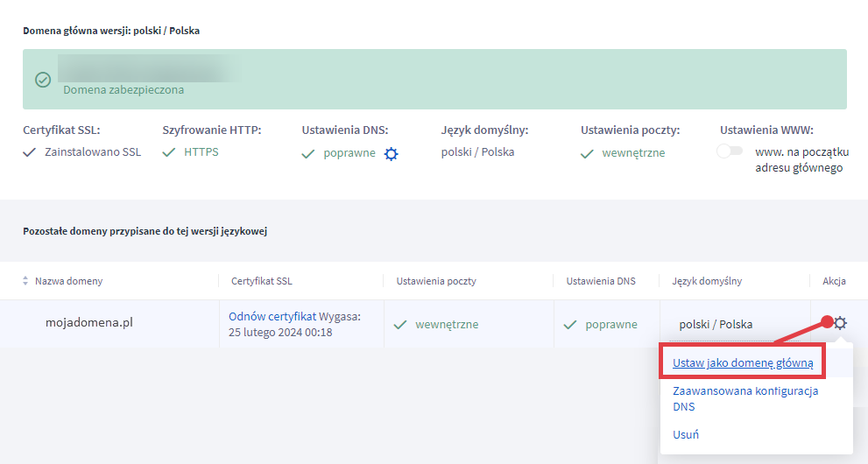Image resolution: width=868 pixels, height=464 pixels.
Task: Click wewnętrzne under Ustawienia poczty heading
Action: coord(633,153)
